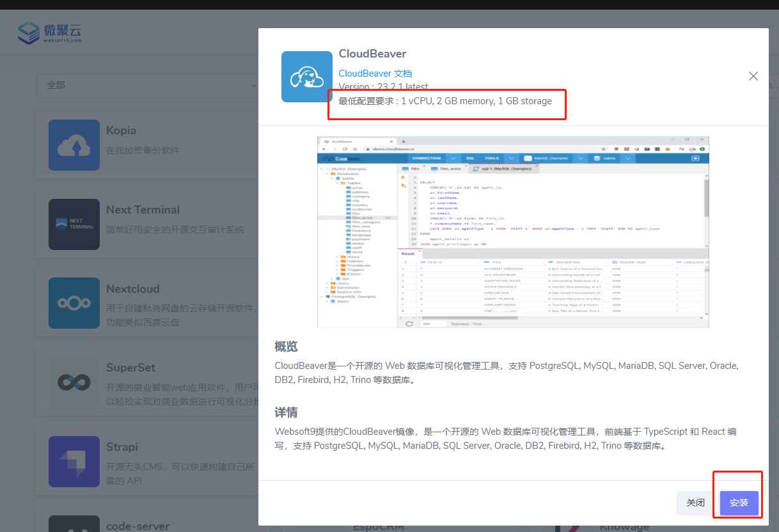
Task: Enlarge the CloudBeaver screenshot preview
Action: click(513, 232)
